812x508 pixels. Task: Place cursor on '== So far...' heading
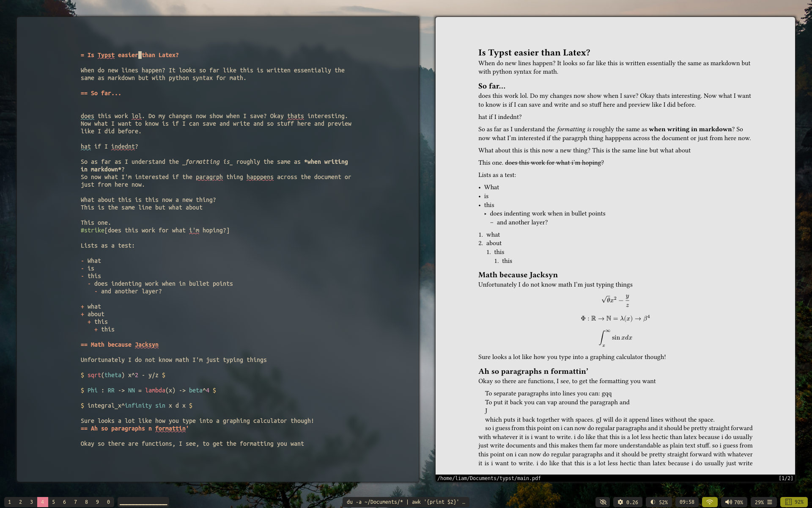click(101, 93)
